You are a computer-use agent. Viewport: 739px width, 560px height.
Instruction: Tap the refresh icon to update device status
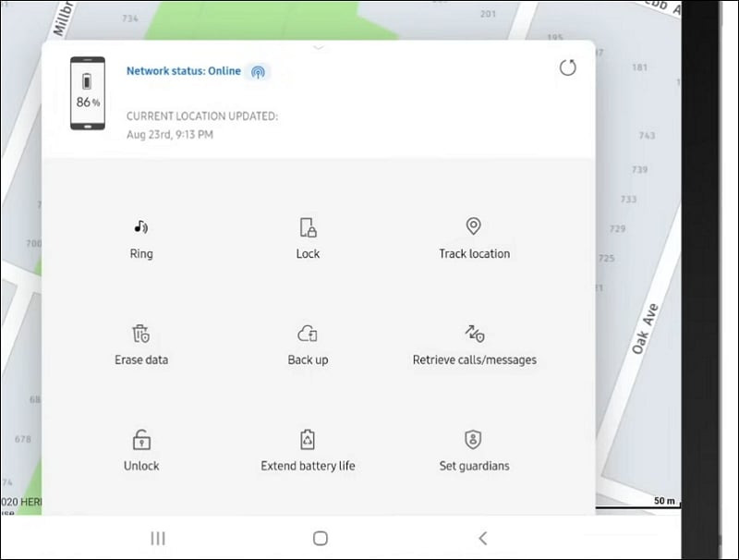(x=568, y=68)
